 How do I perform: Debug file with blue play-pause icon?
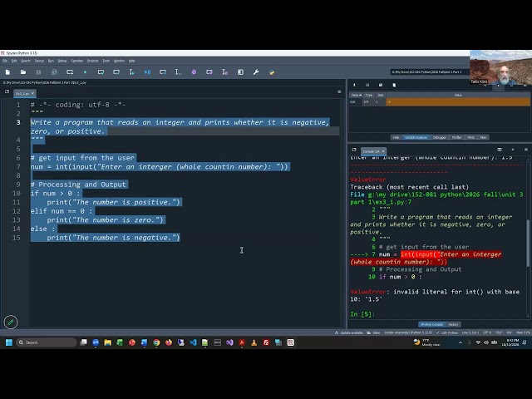pyautogui.click(x=147, y=72)
